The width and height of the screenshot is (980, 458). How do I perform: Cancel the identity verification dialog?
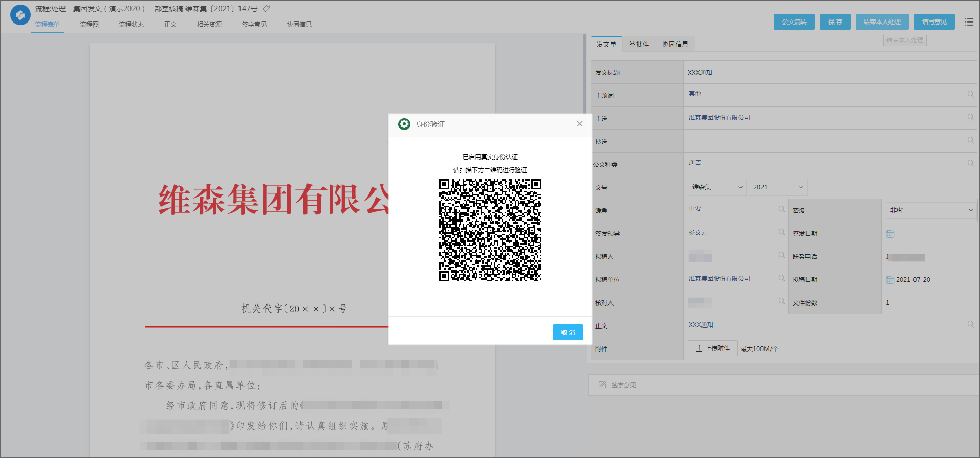pyautogui.click(x=568, y=332)
